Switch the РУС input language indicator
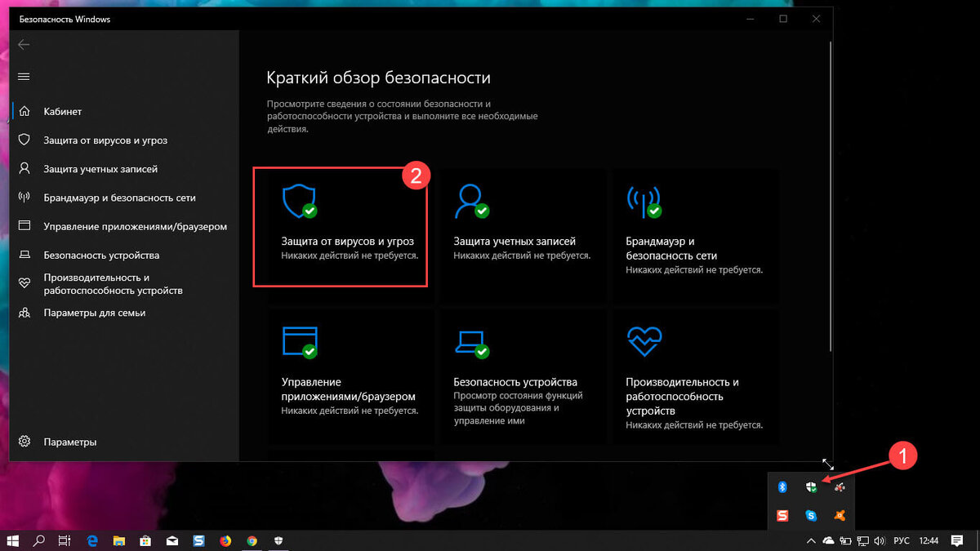The height and width of the screenshot is (551, 980). [902, 540]
